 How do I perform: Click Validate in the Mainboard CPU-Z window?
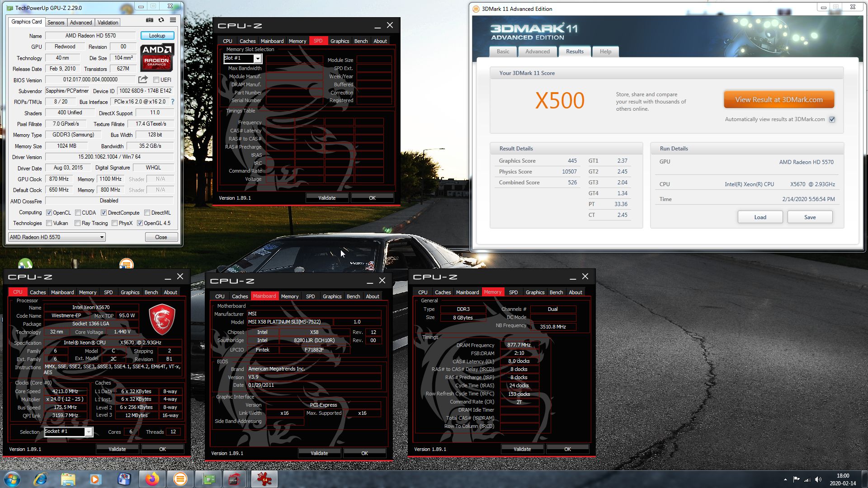pos(319,453)
